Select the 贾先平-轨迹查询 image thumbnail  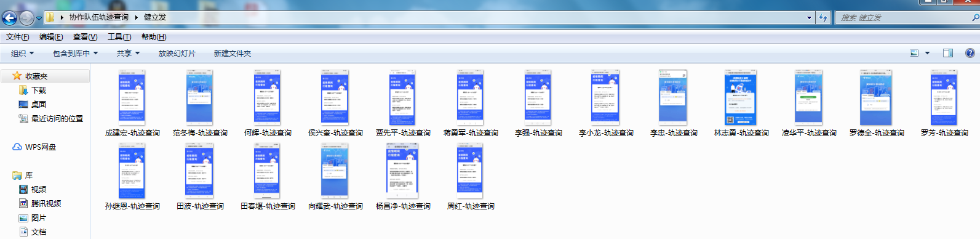click(403, 97)
